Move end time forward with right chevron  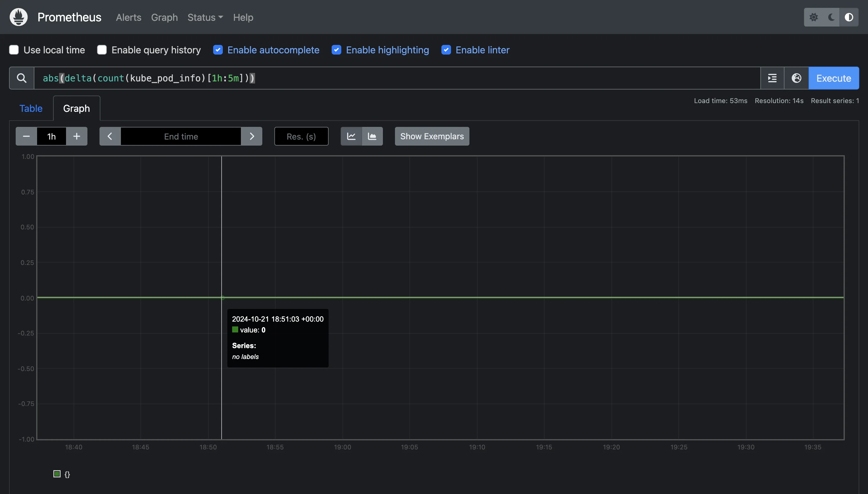click(252, 137)
